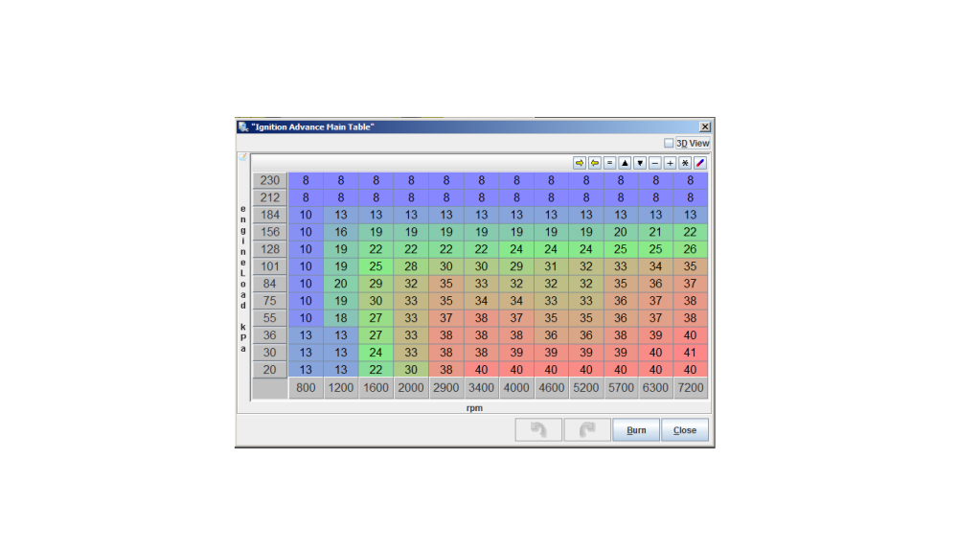Select cell 30 in the 20 kPa row
Screen dimensions: 980x551
pos(411,370)
